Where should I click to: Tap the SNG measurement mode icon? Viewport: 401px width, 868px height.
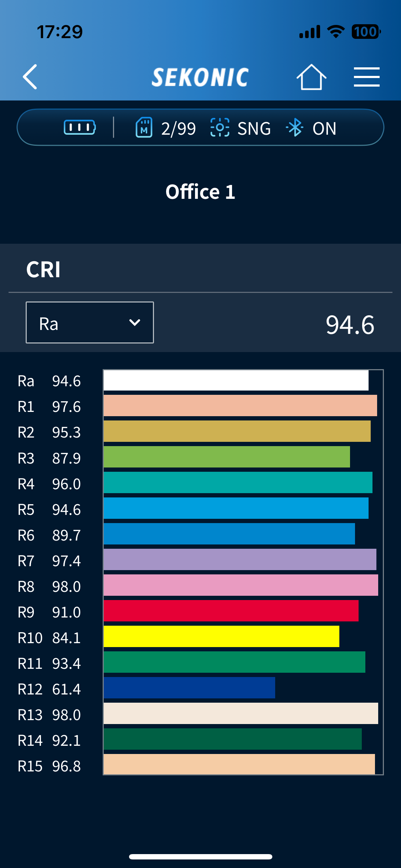click(220, 128)
